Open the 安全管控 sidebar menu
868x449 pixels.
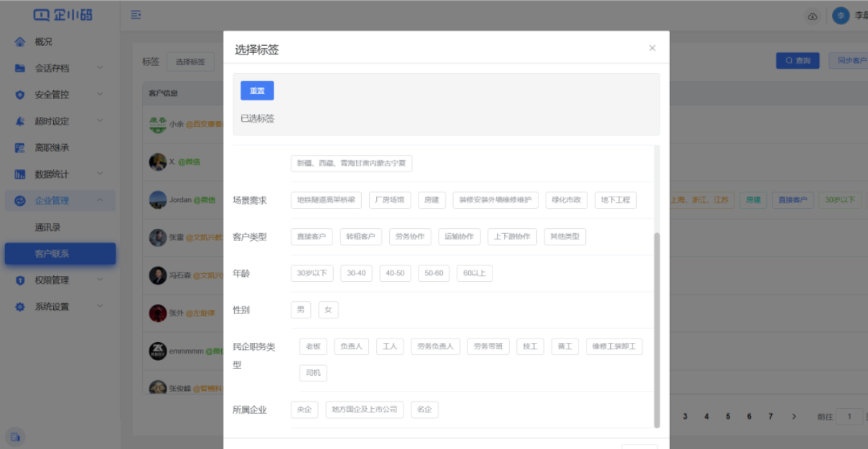pos(60,95)
